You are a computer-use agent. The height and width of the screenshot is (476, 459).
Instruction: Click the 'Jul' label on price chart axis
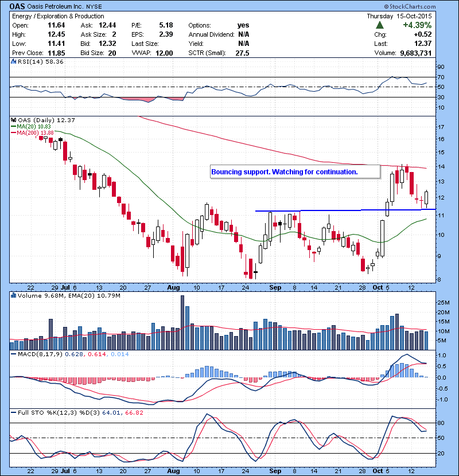[65, 287]
